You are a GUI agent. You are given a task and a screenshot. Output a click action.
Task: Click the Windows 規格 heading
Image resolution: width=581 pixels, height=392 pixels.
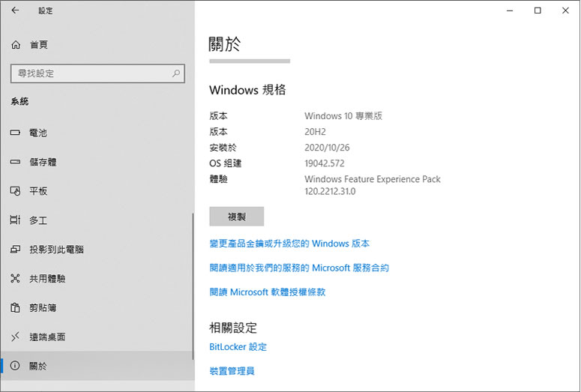[x=247, y=90]
